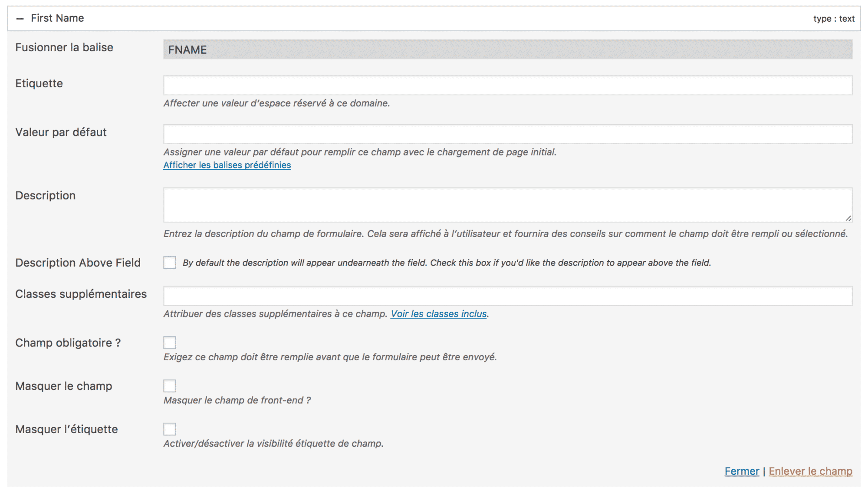Open the Voir les classes inclus link

pyautogui.click(x=439, y=314)
